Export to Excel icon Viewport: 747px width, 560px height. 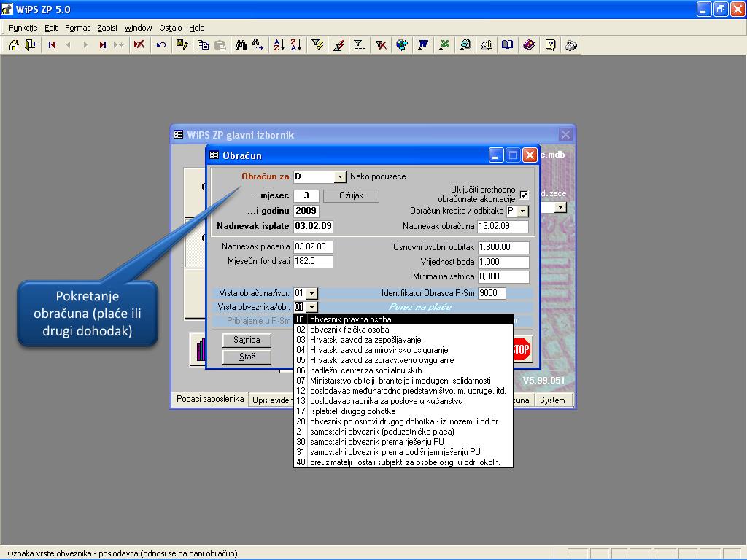444,45
